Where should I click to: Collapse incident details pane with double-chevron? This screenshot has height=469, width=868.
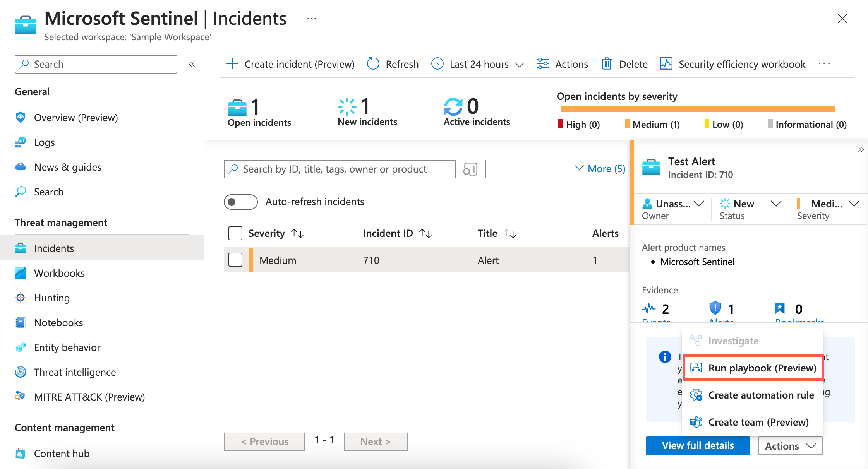point(861,149)
